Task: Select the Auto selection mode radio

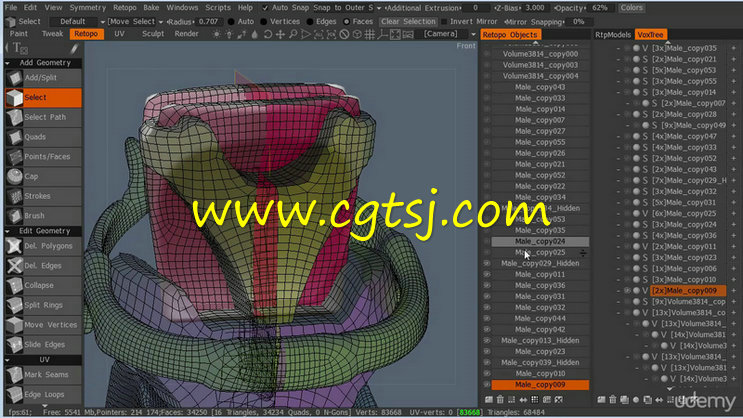Action: click(231, 22)
